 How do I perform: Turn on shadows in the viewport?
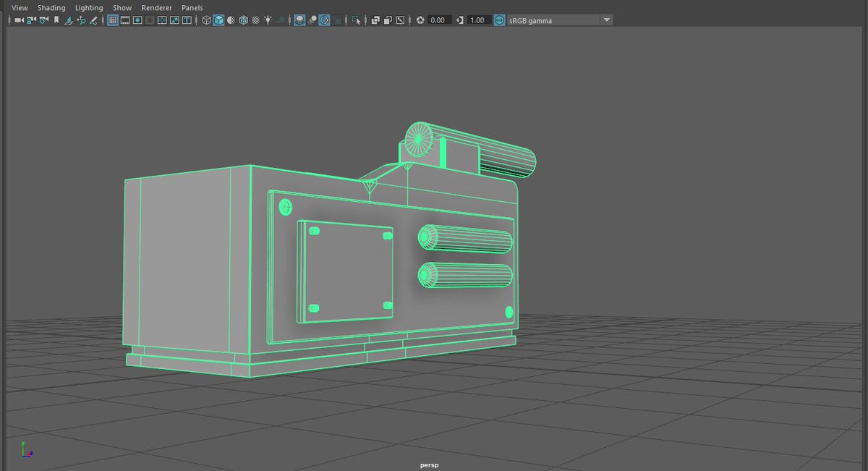(281, 20)
